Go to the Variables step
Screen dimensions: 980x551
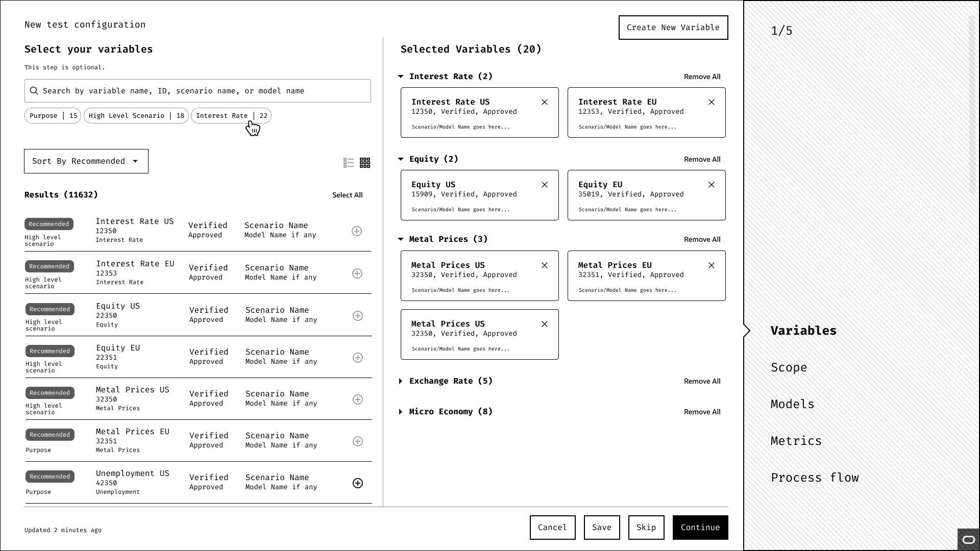803,331
